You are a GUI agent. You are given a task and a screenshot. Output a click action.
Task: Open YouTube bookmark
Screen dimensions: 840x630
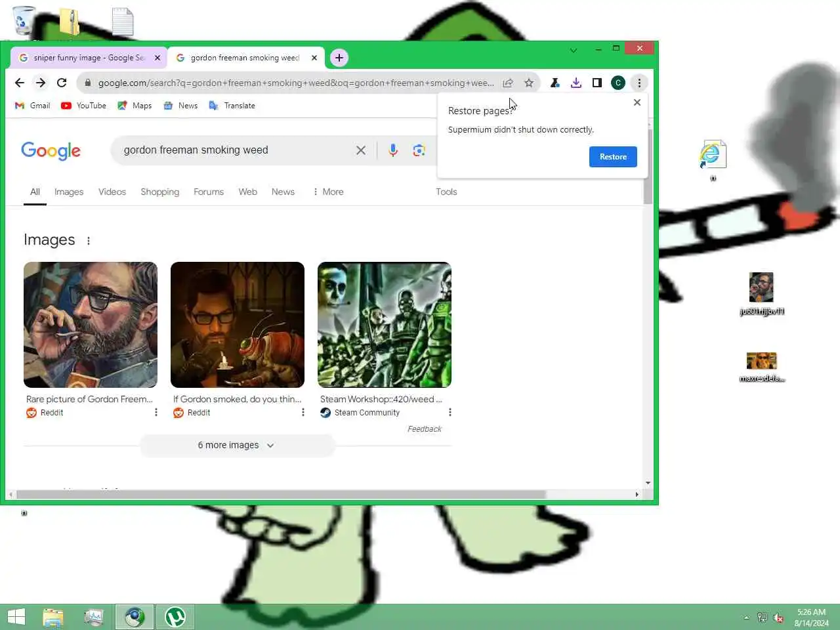[84, 106]
